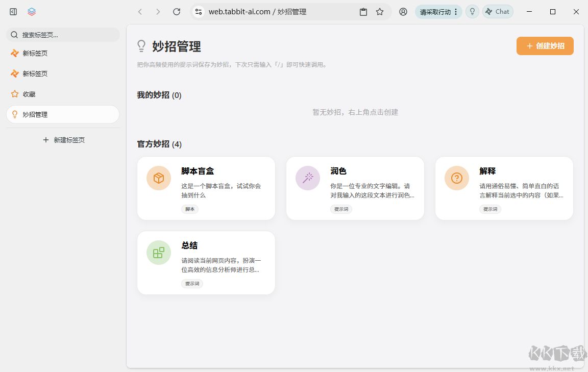This screenshot has width=588, height=372.
Task: Click the 搜索标签页 search field
Action: (63, 34)
